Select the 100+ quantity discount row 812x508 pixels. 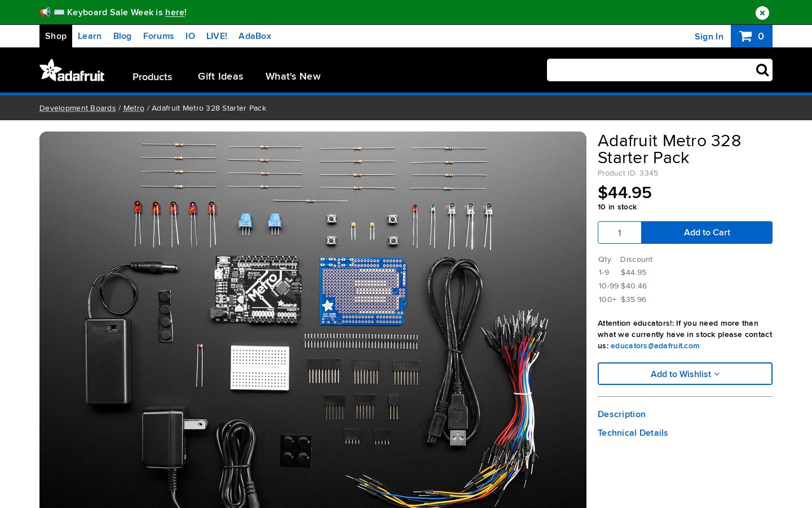pos(623,300)
